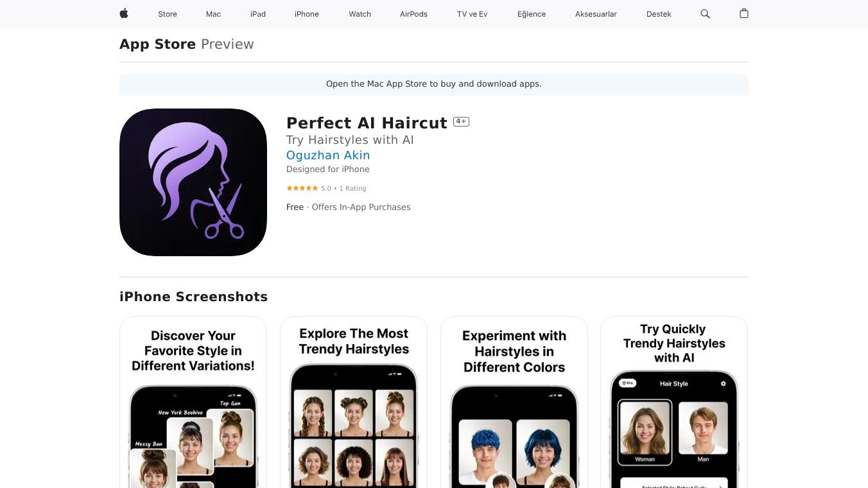Screen dimensions: 868x488
Task: Click the App Store heading link
Action: point(158,44)
